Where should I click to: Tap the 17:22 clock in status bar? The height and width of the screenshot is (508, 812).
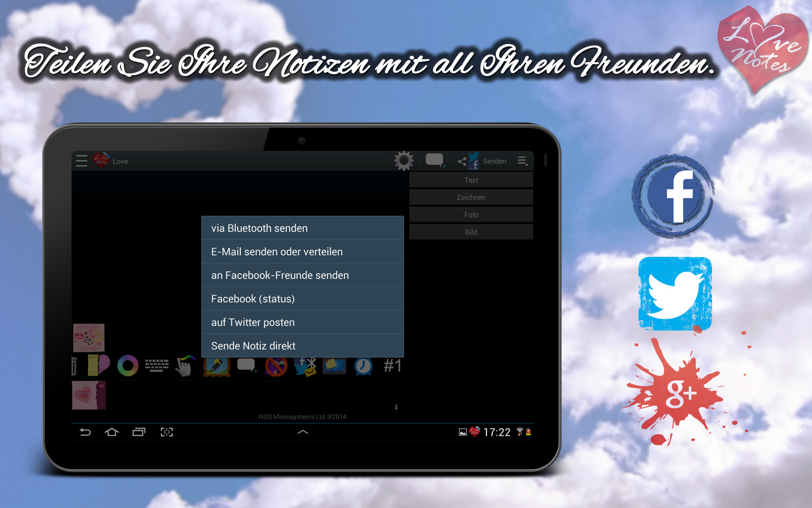tap(497, 432)
